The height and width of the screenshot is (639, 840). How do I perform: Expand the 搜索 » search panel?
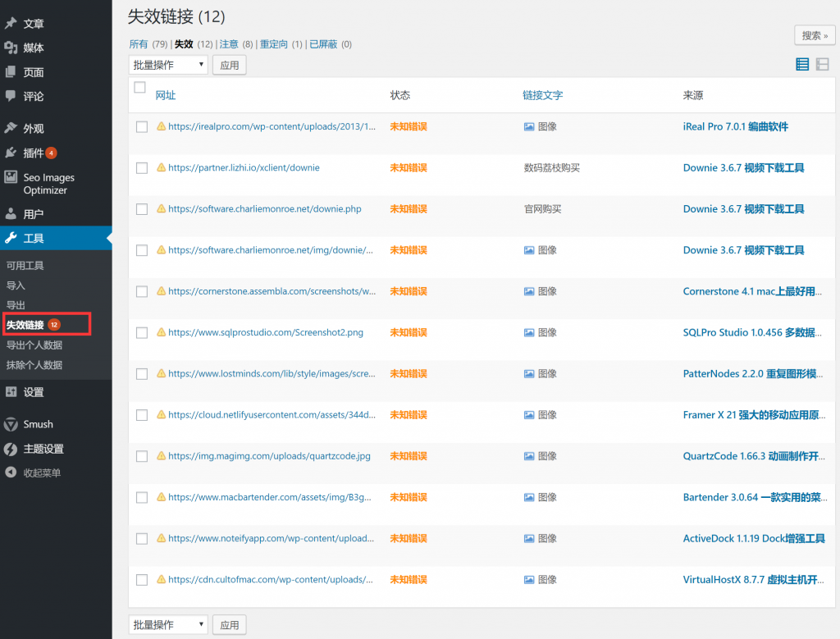click(x=815, y=35)
